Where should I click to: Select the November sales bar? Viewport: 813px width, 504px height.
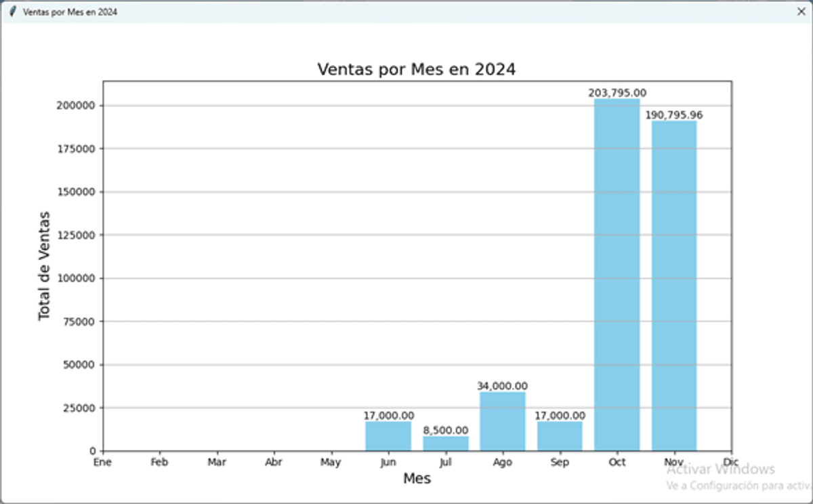point(674,285)
